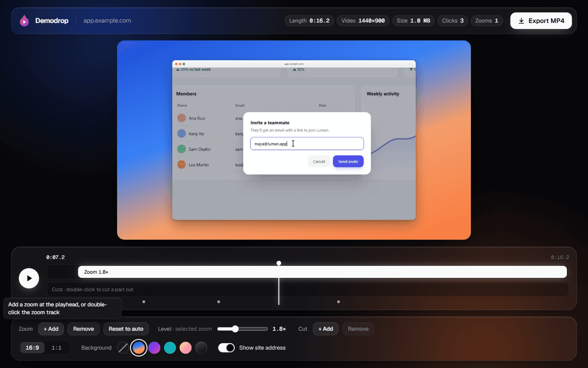Add a zoom with the Zoom + Add button
This screenshot has width=588, height=368.
pos(51,329)
